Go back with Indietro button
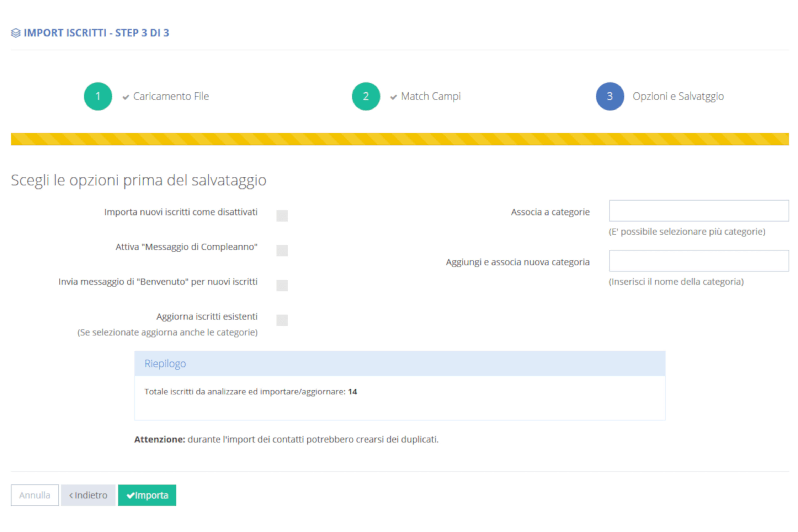 pos(88,495)
